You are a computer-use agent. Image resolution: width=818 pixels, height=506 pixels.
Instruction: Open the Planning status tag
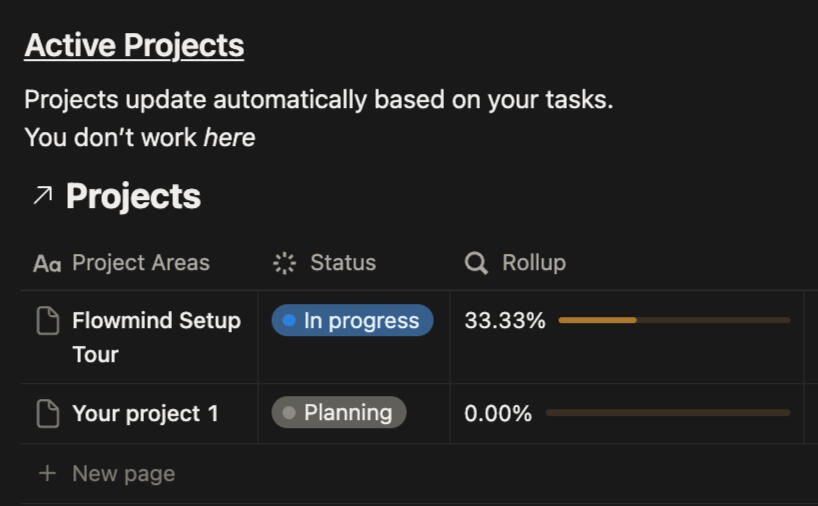click(x=339, y=412)
